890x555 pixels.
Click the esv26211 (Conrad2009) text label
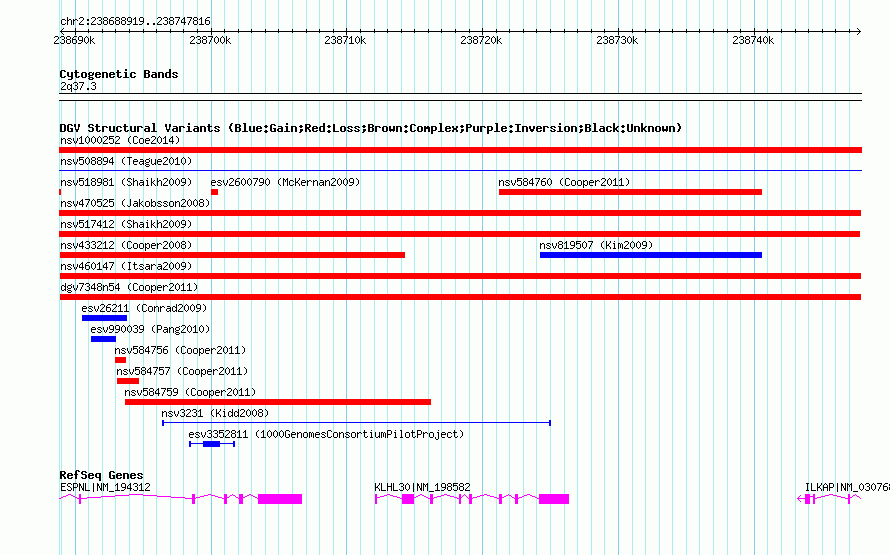144,308
